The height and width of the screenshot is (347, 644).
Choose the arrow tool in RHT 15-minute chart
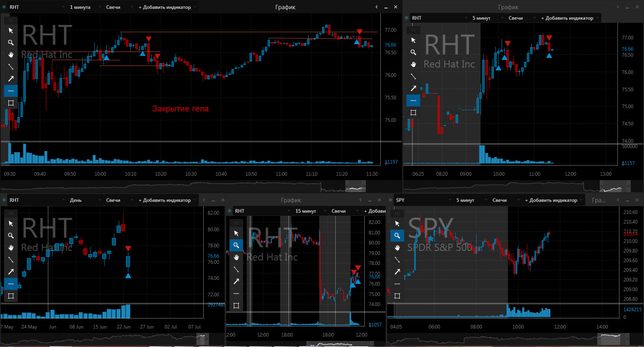(236, 281)
